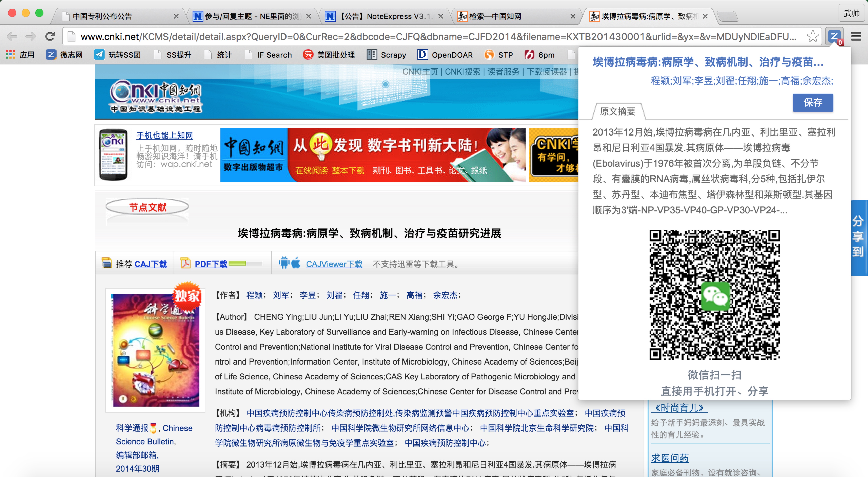This screenshot has width=868, height=477.
Task: Click the CAJViewer下载 link
Action: [x=334, y=264]
